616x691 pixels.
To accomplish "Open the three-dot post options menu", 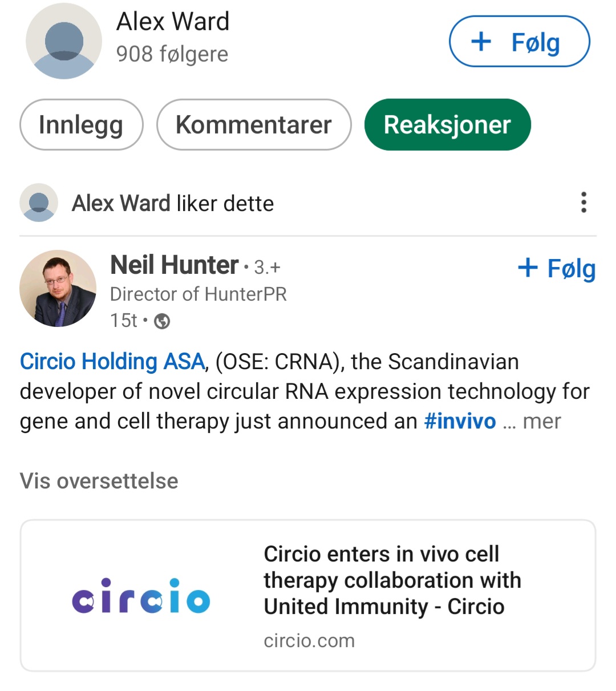I will [583, 203].
